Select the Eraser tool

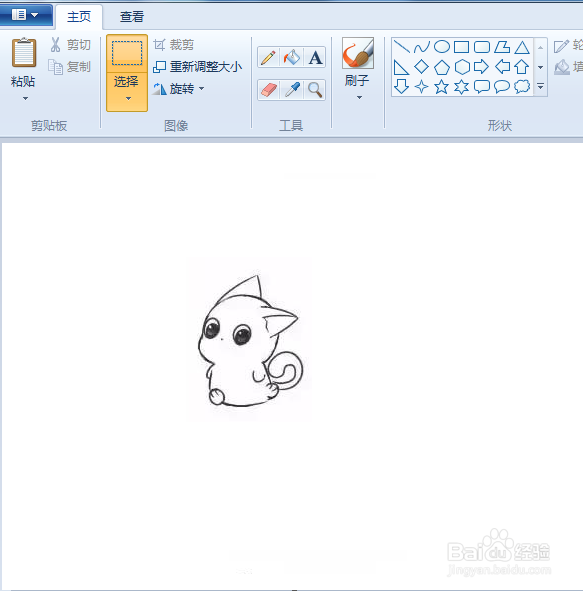(x=268, y=90)
